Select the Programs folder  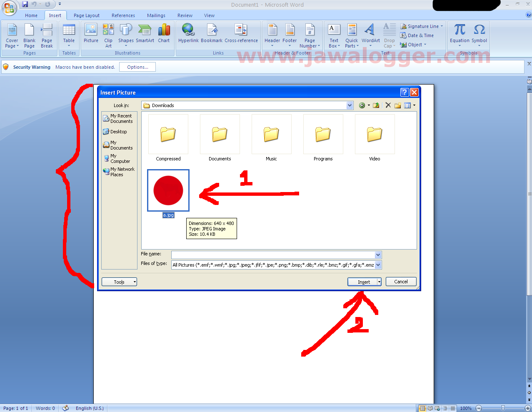tap(323, 138)
